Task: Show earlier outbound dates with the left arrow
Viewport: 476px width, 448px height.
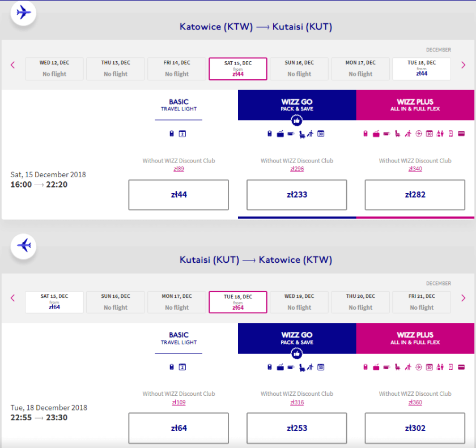Action: click(x=12, y=65)
